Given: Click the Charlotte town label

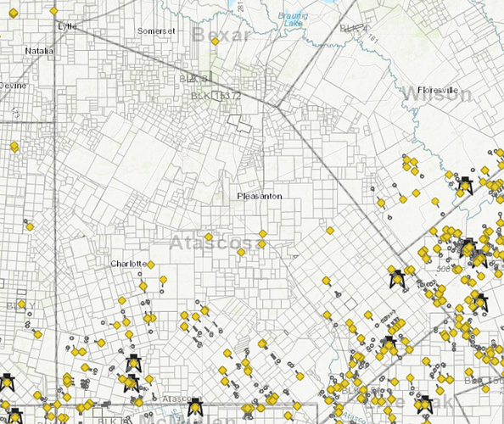Looking at the screenshot, I should (x=129, y=264).
